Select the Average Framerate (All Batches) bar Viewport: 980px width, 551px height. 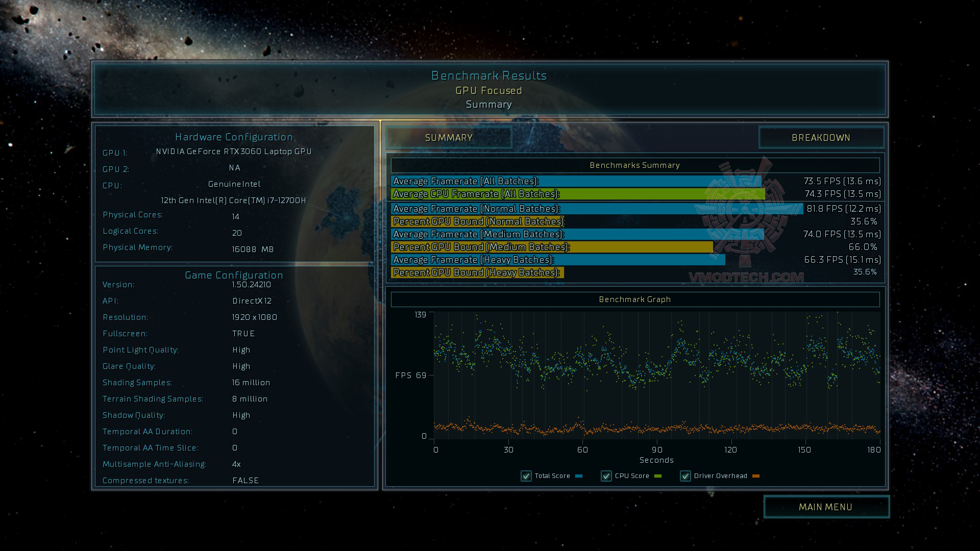tap(576, 181)
